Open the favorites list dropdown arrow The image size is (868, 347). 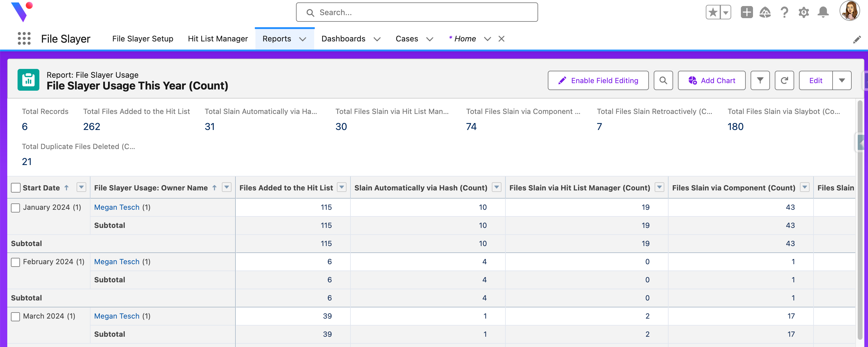725,12
